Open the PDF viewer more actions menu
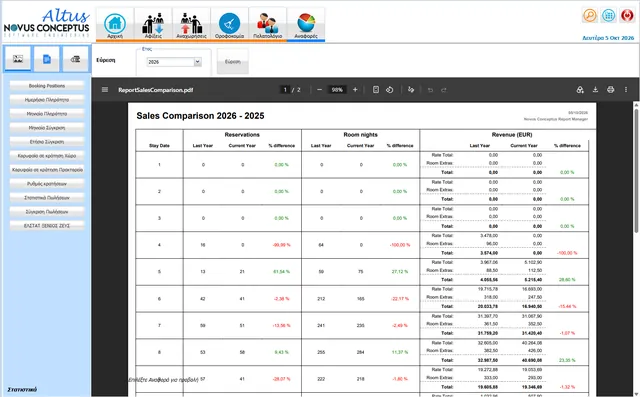The image size is (640, 397). (x=626, y=90)
